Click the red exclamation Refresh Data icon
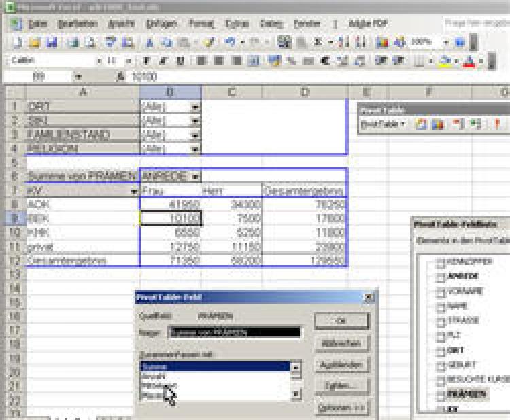 pos(497,124)
